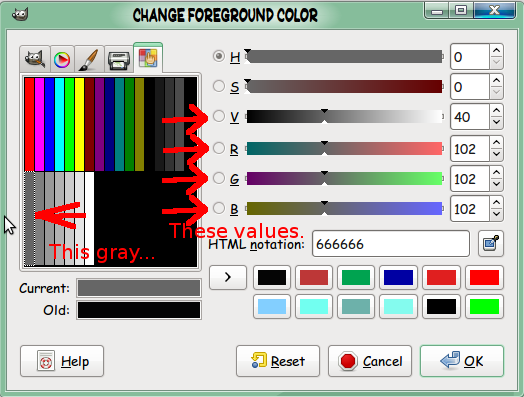
Task: Choose the dark red history swatch
Action: point(314,277)
